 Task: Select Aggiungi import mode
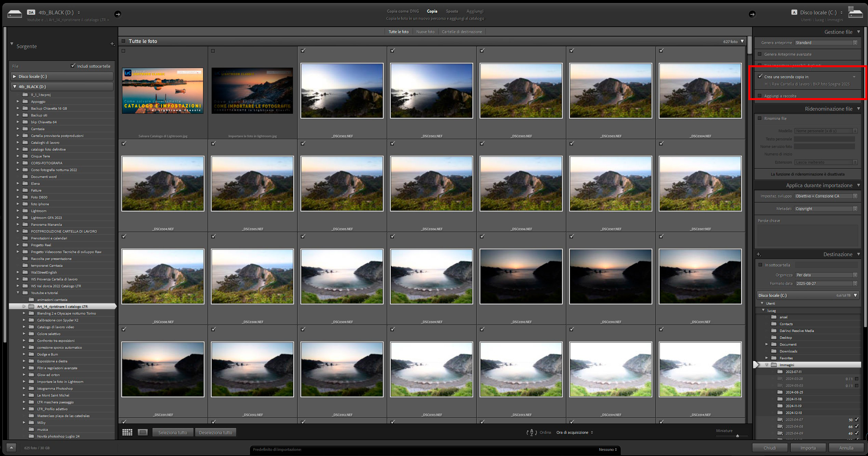(x=475, y=11)
